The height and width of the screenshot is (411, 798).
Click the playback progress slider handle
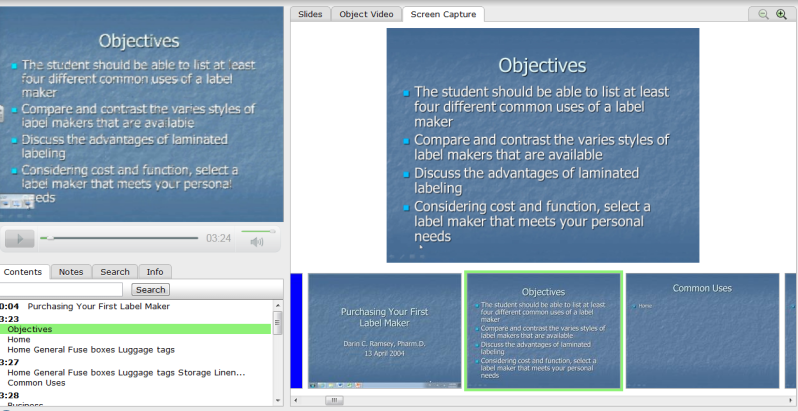pyautogui.click(x=50, y=238)
